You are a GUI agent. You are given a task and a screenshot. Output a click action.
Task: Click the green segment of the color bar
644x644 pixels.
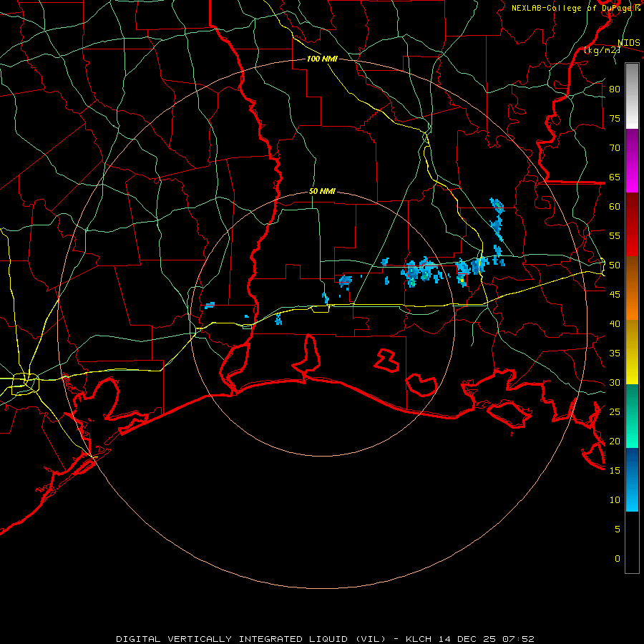(632, 416)
